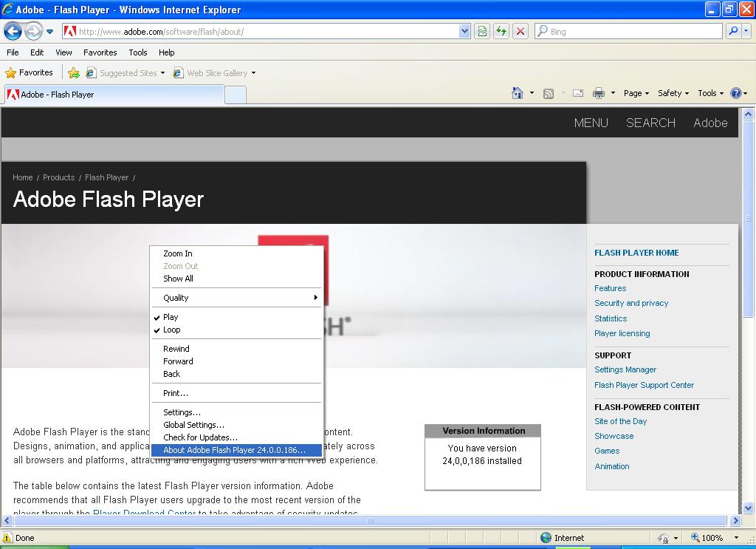Screen dimensions: 756x549
Task: Click the horizontal scrollbar right arrow
Action: (x=735, y=520)
